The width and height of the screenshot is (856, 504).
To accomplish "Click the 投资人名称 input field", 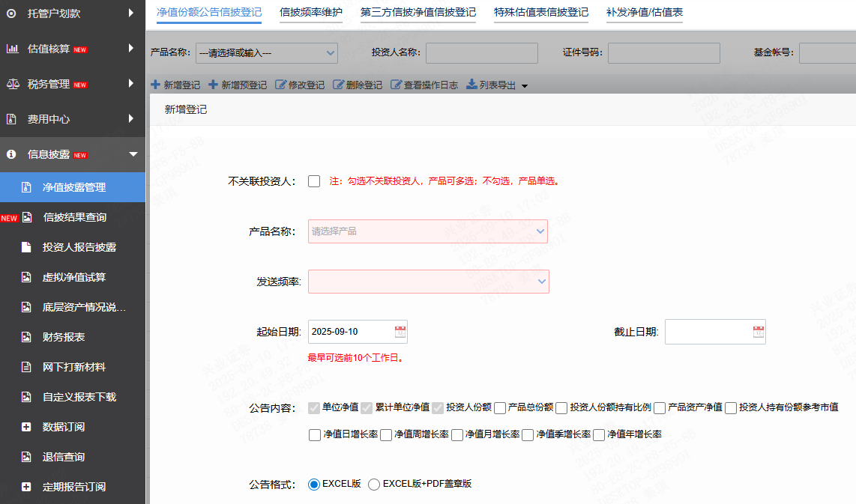I will (480, 53).
